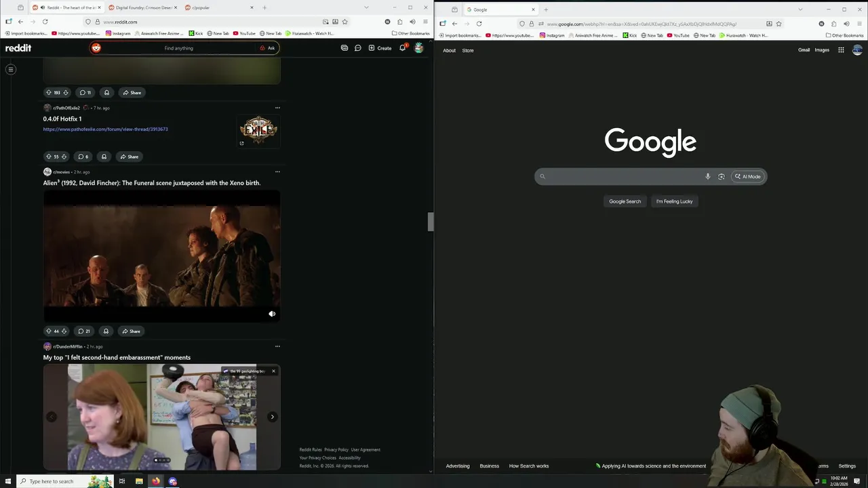Focus the Find anything search field

click(x=178, y=48)
